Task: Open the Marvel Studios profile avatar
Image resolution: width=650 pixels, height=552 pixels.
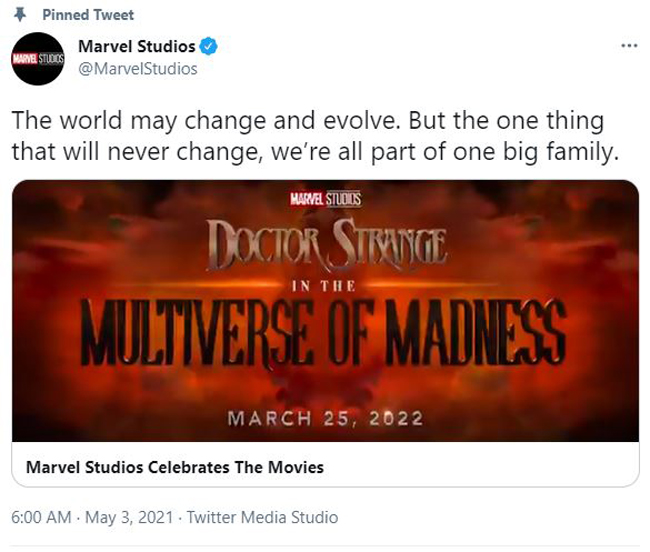Action: coord(38,58)
